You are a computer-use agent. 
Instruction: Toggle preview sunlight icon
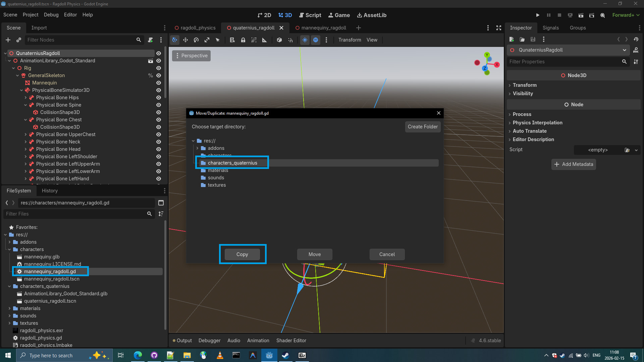click(x=305, y=40)
